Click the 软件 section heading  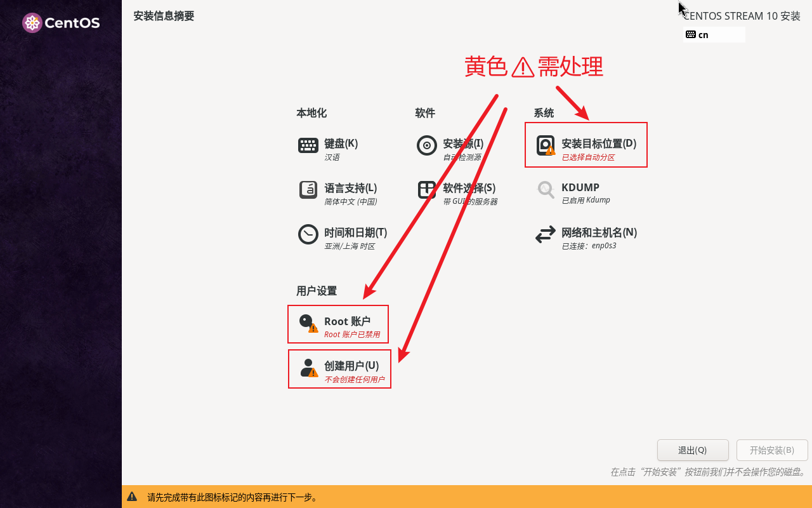(425, 113)
